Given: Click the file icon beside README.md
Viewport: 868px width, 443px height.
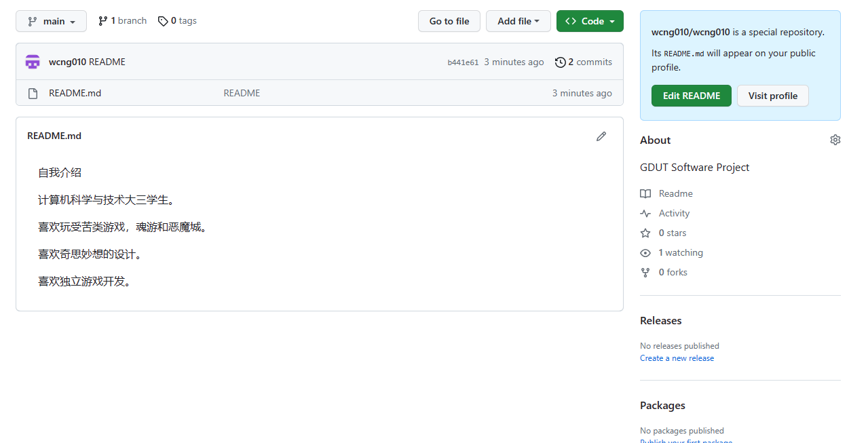Looking at the screenshot, I should [33, 94].
